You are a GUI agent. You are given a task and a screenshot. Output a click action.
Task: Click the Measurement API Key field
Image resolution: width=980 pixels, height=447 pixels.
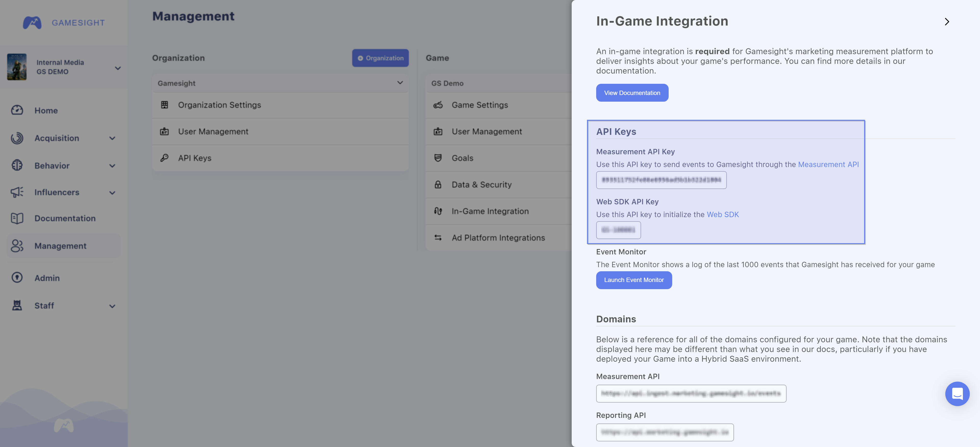[661, 180]
